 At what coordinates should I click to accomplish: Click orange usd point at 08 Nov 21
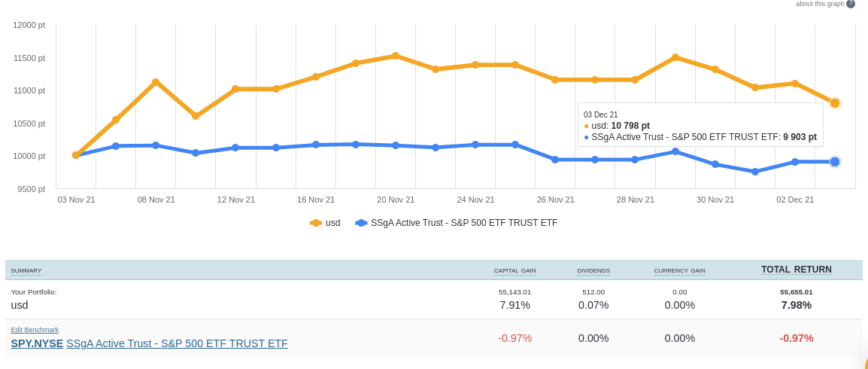pos(156,82)
